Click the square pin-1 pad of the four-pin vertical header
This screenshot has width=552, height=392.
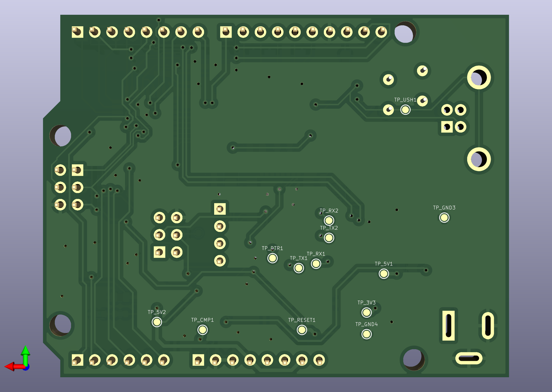pos(220,209)
